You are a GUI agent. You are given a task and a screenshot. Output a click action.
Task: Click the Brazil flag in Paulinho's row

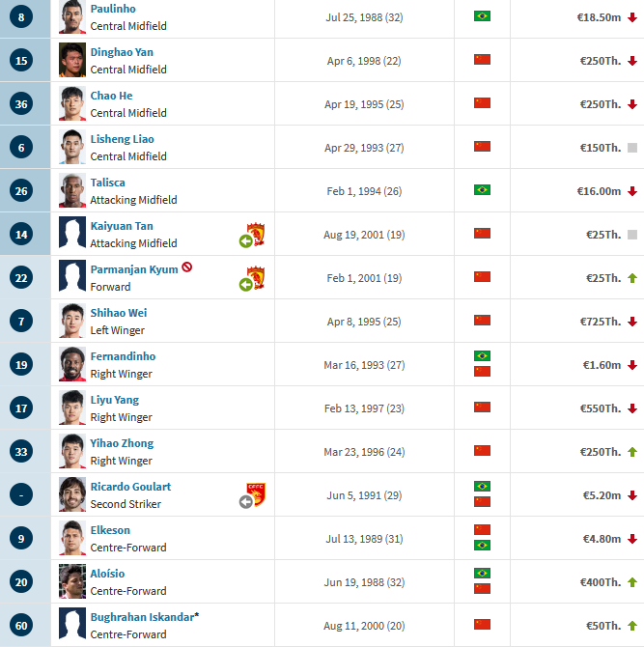pyautogui.click(x=482, y=16)
